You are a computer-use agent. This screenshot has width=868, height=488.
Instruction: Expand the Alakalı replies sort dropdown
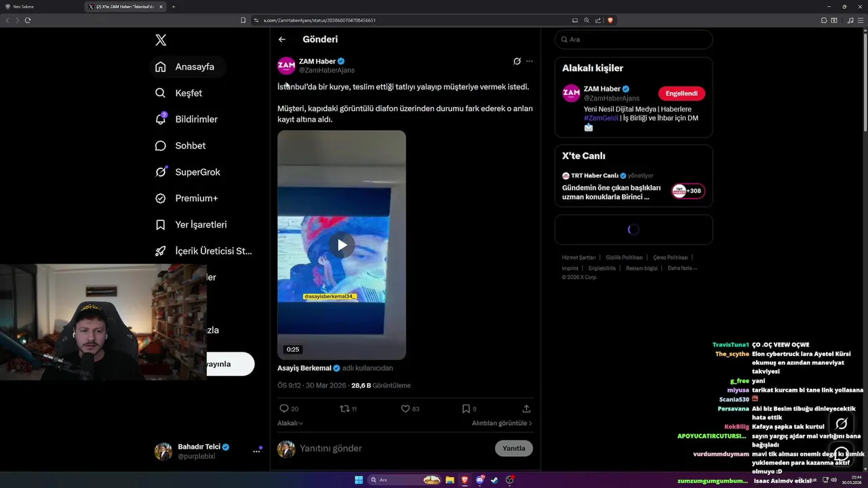pyautogui.click(x=290, y=423)
